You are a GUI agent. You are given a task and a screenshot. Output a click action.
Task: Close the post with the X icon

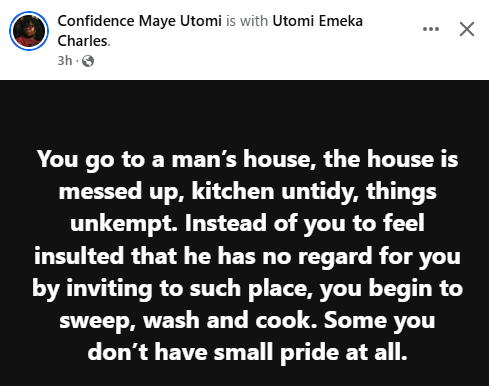[467, 29]
